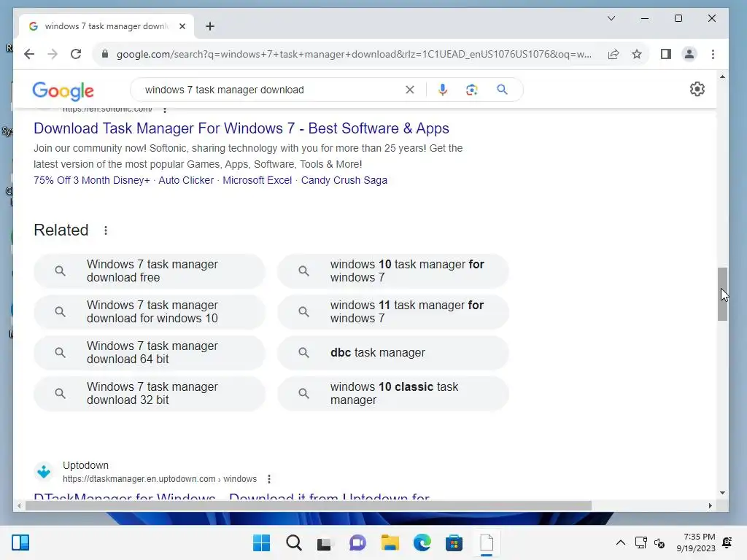Open options dots next to Softonic URL
The image size is (747, 560).
165,110
